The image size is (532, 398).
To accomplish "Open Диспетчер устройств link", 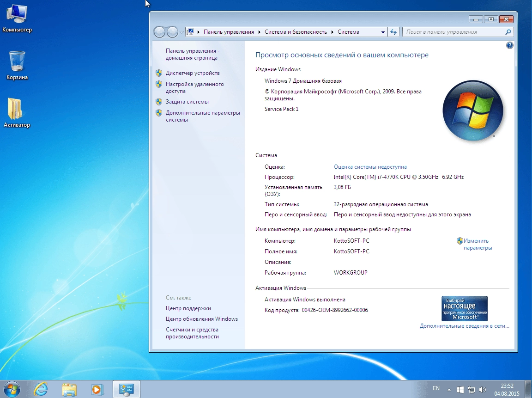I will click(x=193, y=73).
